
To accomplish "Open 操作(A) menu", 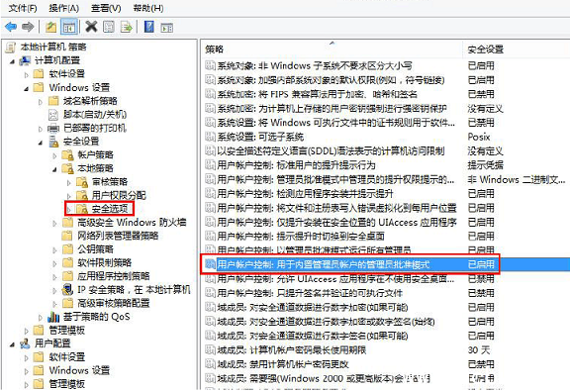I will coord(63,8).
